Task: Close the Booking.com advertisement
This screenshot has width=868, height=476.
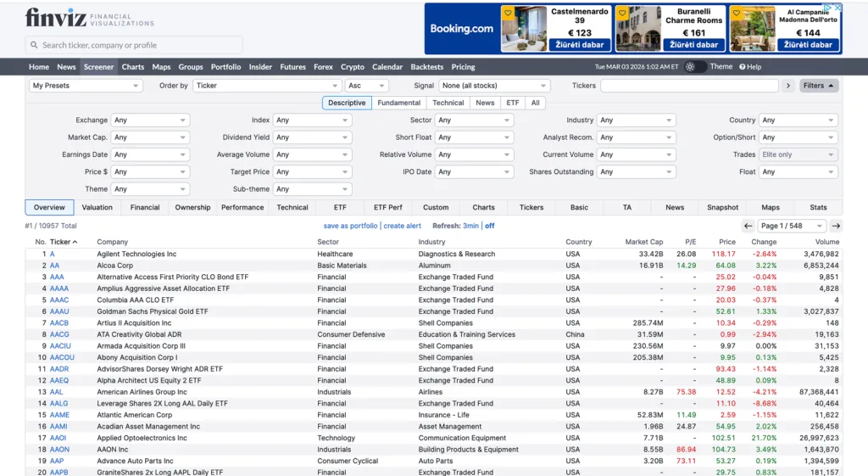Action: coord(837,8)
